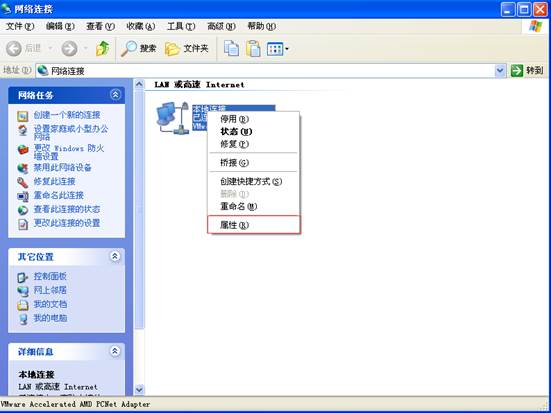
Task: Click the sidebar scroll down arrow
Action: pos(140,389)
